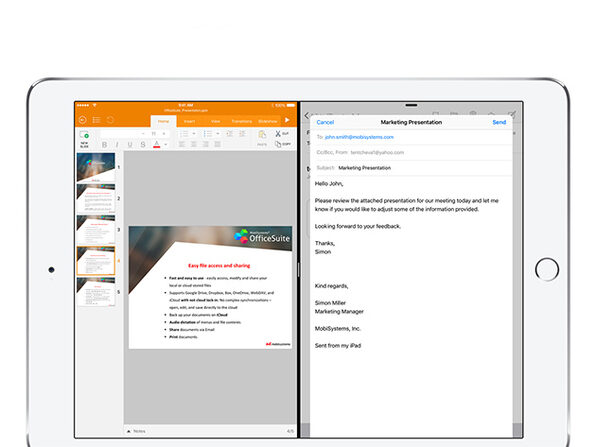Click the 'Looking forward to your feedback.' line

pos(358,227)
